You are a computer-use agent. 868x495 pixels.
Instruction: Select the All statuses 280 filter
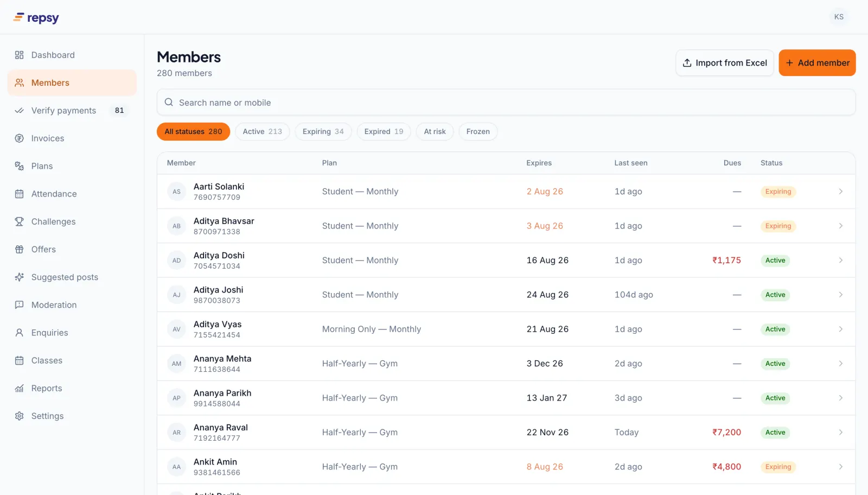pyautogui.click(x=193, y=131)
